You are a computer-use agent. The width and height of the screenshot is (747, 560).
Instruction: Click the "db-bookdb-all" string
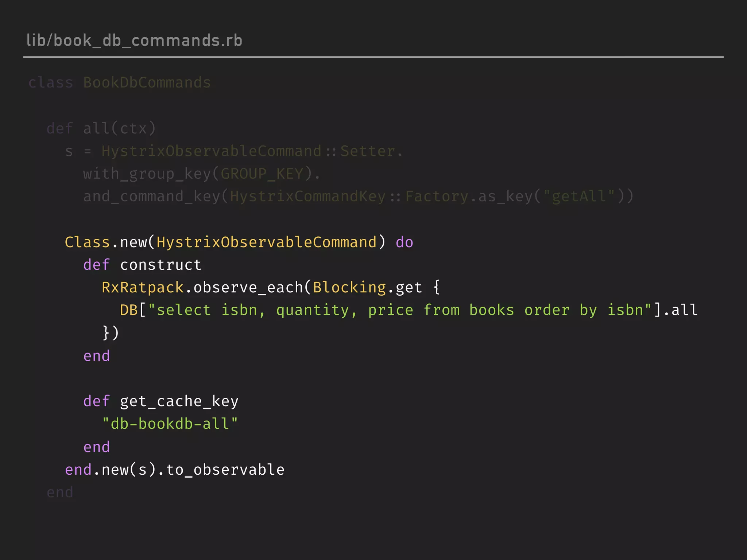pyautogui.click(x=170, y=424)
